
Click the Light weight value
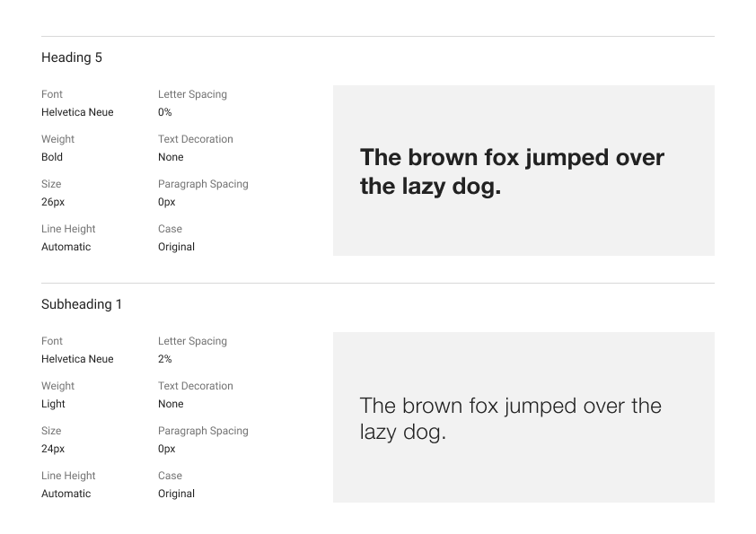pos(53,404)
